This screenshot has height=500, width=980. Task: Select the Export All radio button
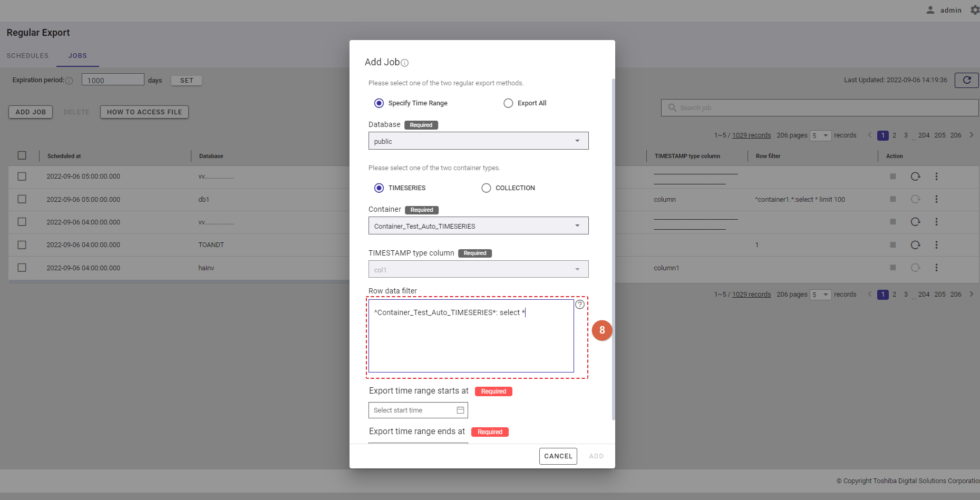(508, 103)
